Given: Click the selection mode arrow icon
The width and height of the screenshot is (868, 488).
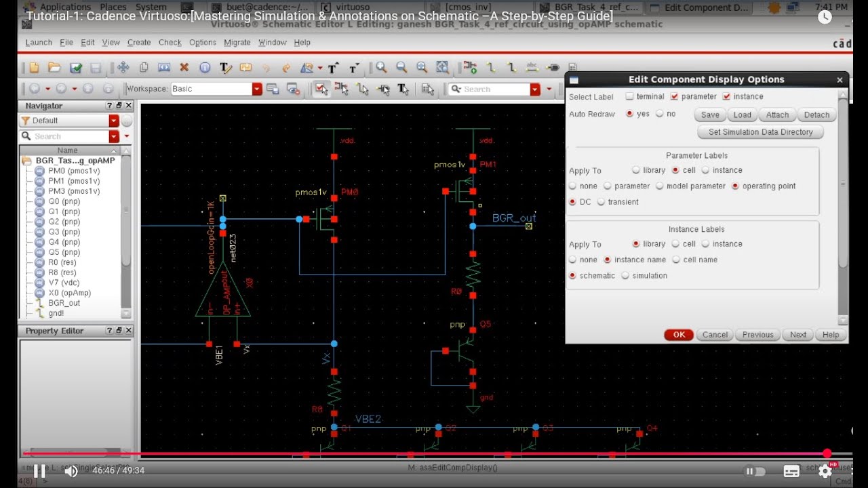Looking at the screenshot, I should (321, 89).
